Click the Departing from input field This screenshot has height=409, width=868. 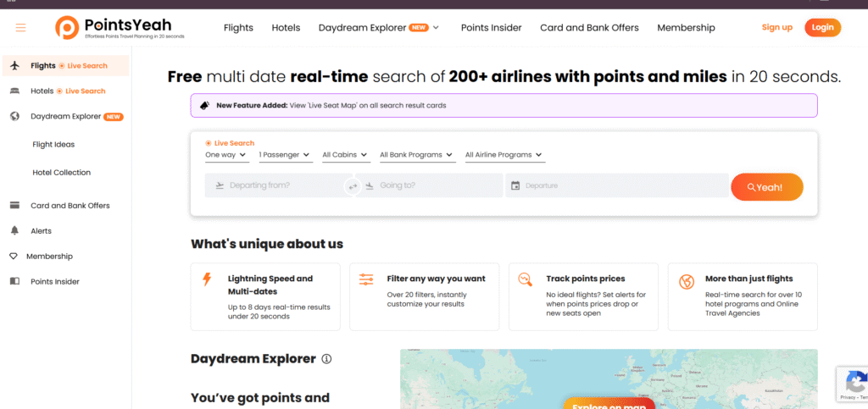(278, 185)
